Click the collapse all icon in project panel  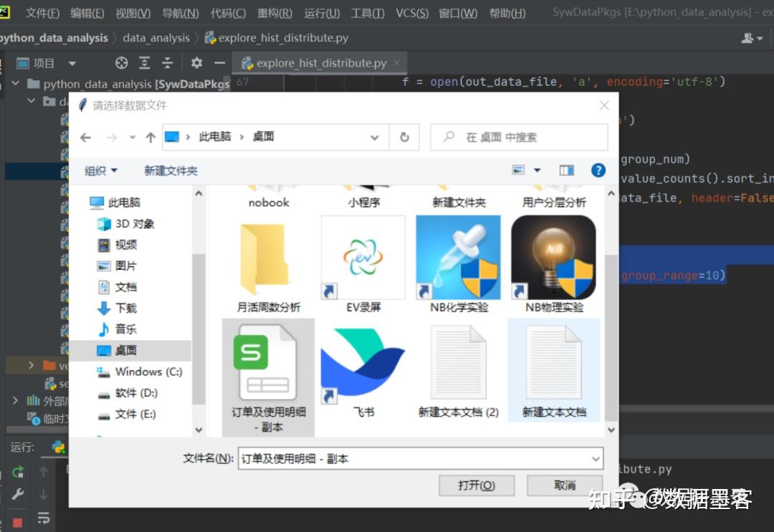click(167, 63)
